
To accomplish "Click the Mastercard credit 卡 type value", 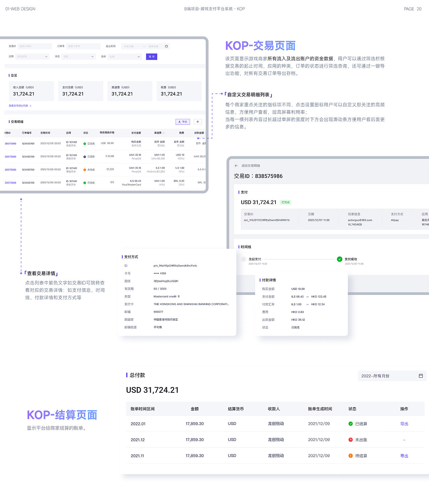I will 167,297.
